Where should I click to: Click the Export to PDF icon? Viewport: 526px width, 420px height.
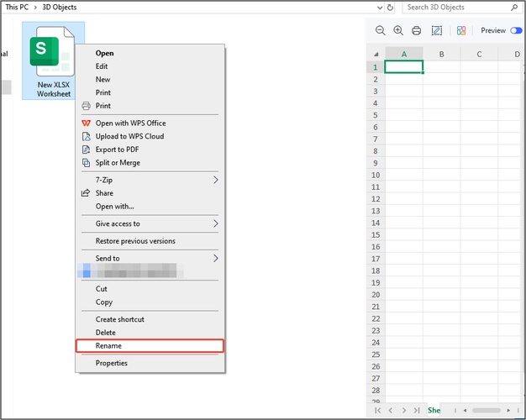coord(87,150)
